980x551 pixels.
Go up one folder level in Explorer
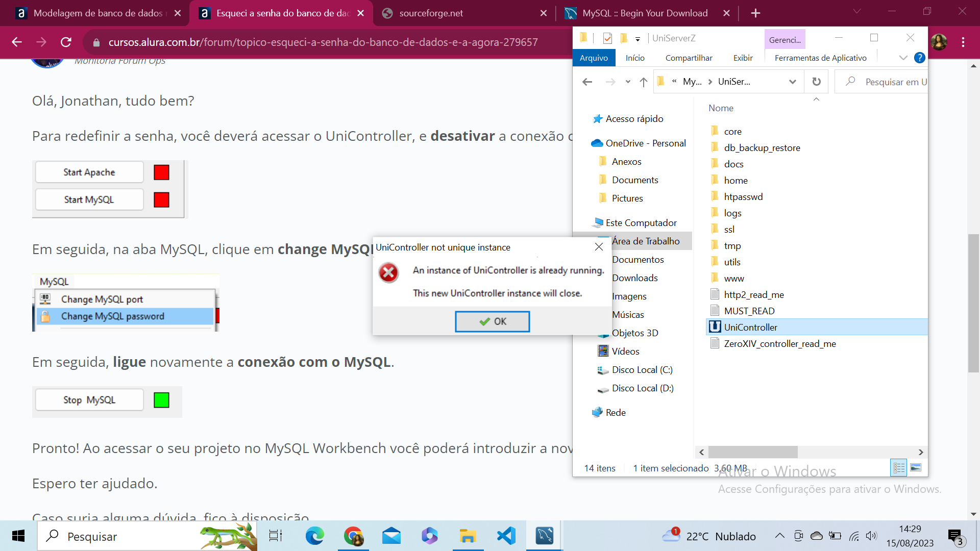click(643, 82)
